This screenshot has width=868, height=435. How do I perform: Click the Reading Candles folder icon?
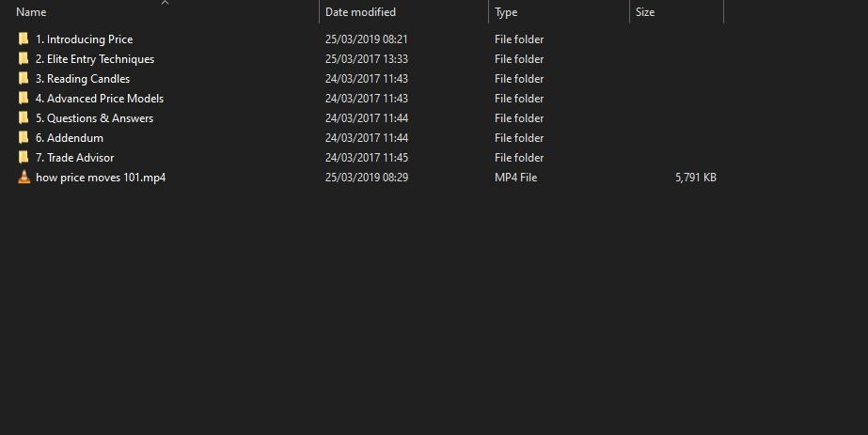pyautogui.click(x=24, y=79)
